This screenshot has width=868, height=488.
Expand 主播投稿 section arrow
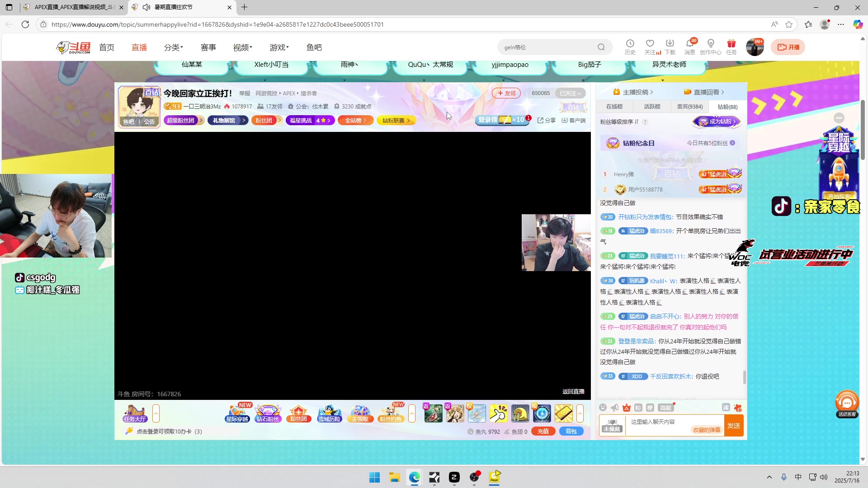click(633, 92)
